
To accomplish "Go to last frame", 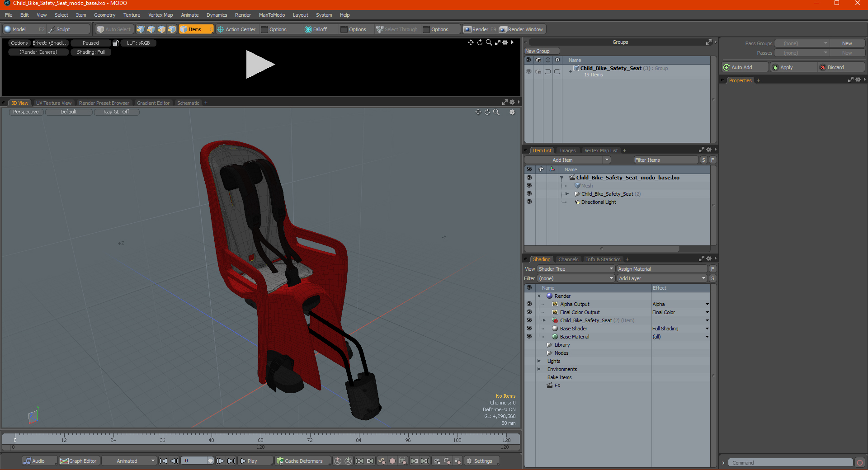I will pyautogui.click(x=231, y=461).
